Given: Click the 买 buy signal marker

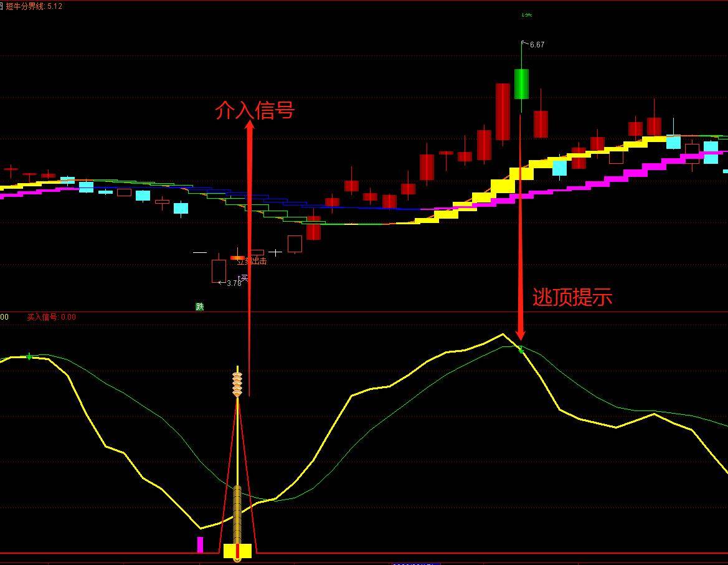Looking at the screenshot, I should coord(243,278).
